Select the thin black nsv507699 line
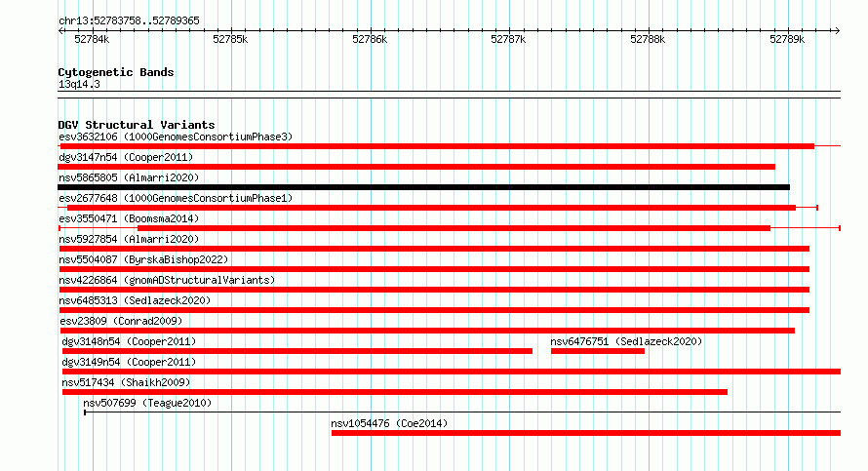The width and height of the screenshot is (868, 471). click(x=462, y=412)
